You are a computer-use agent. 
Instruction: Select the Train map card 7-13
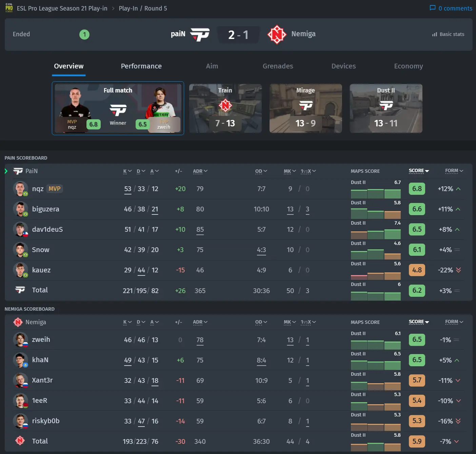pyautogui.click(x=225, y=108)
